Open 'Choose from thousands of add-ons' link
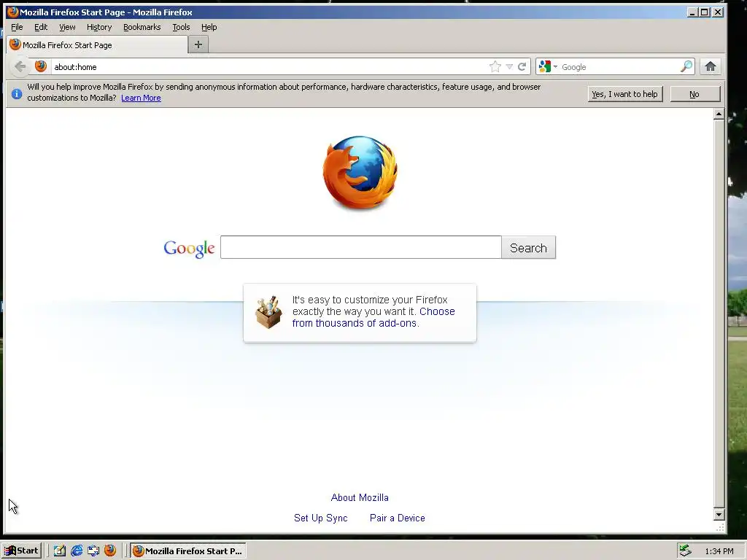The height and width of the screenshot is (560, 747). tap(373, 317)
